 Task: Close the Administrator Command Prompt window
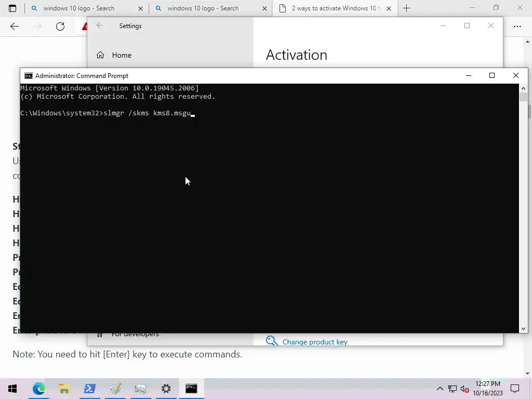click(x=516, y=76)
